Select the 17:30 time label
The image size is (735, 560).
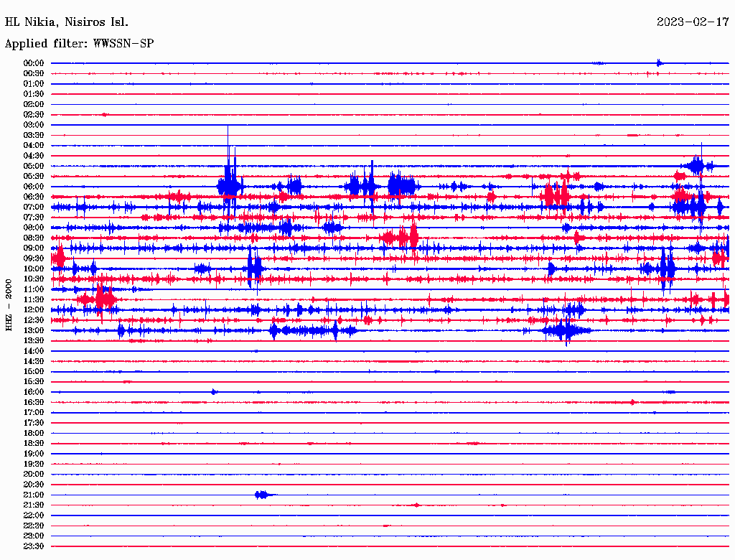34,423
